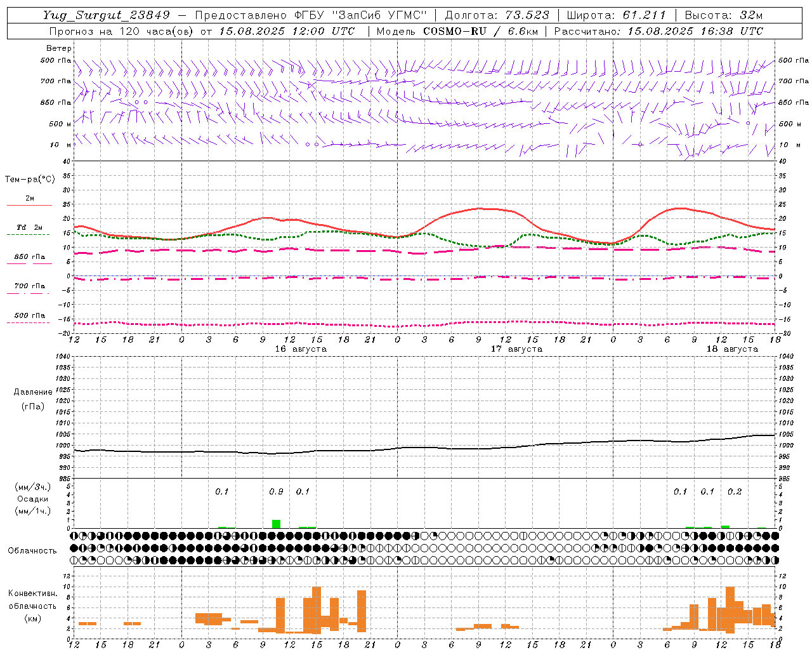Click the Облачность cloud cover label
This screenshot has width=812, height=650.
(32, 551)
